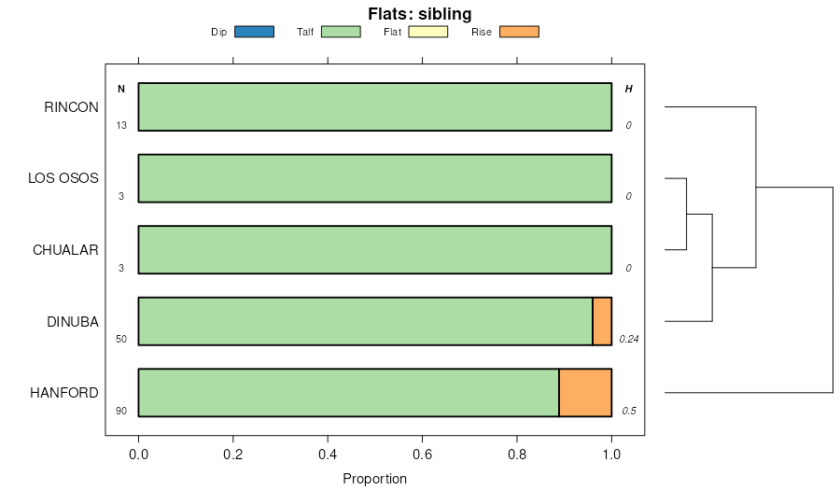
Task: Click the yellow Flat legend swatch
Action: click(428, 32)
